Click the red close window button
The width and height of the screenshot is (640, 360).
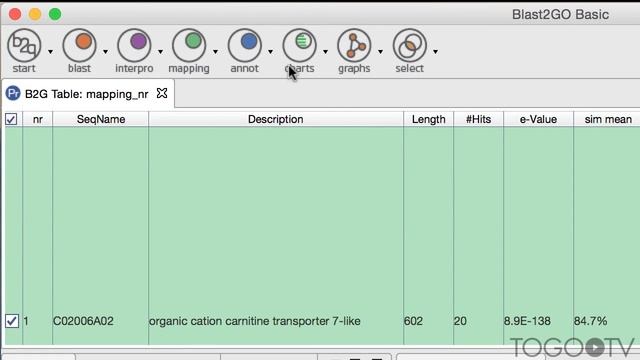(x=15, y=14)
